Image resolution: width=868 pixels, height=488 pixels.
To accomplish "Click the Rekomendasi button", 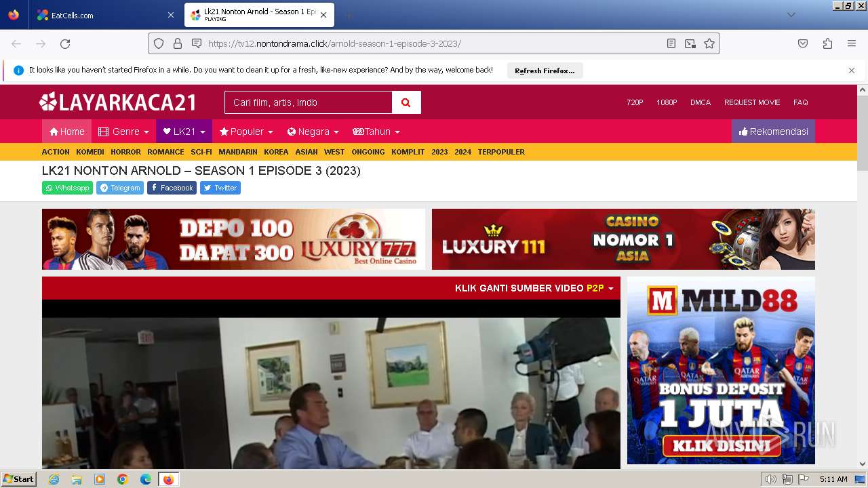I will coord(773,131).
